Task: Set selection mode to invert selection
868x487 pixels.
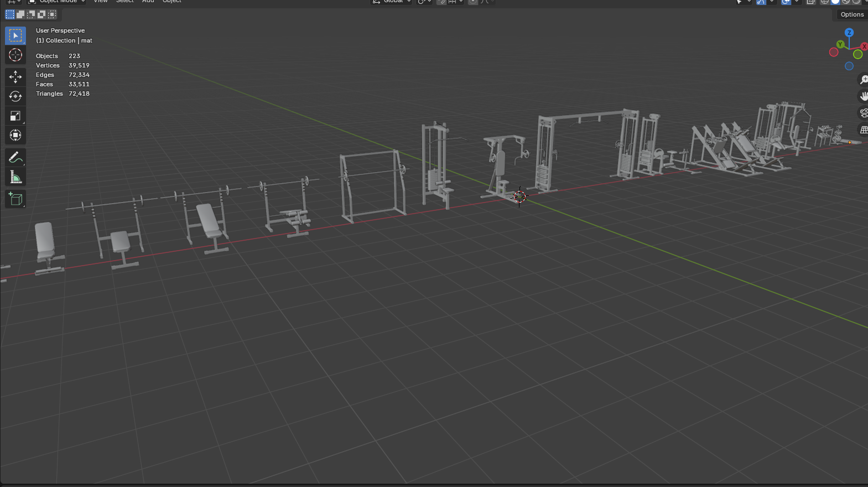Action: point(41,14)
